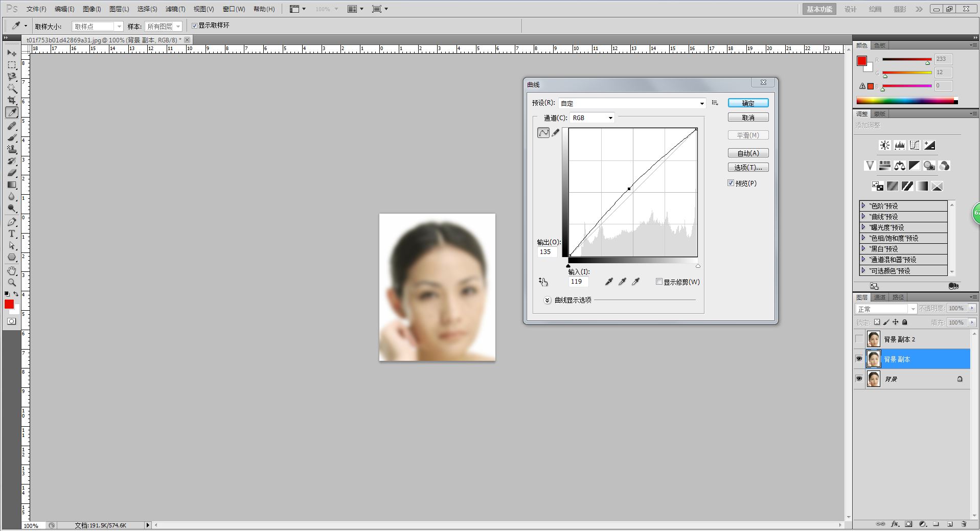The width and height of the screenshot is (980, 531).
Task: Open the 通道(C) RGB channel dropdown
Action: [592, 118]
